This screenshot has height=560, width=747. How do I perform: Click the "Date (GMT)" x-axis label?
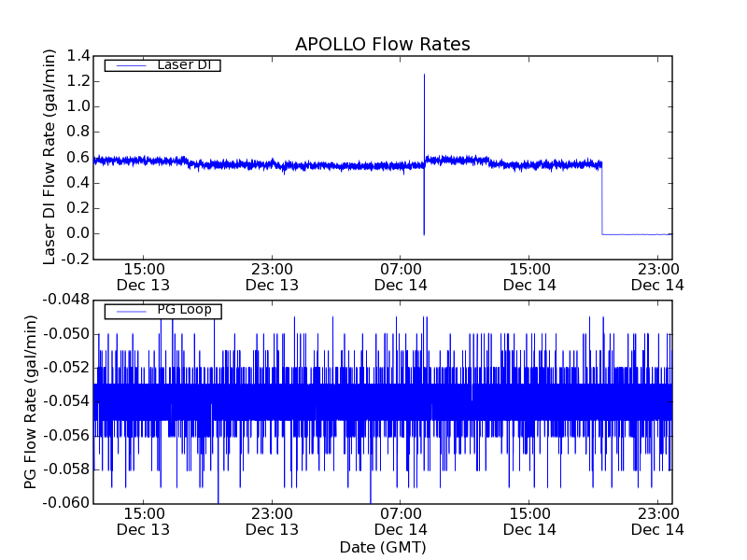coord(383,548)
